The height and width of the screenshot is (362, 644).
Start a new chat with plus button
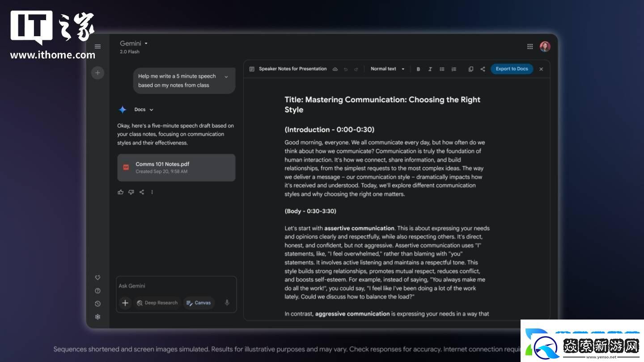click(97, 73)
